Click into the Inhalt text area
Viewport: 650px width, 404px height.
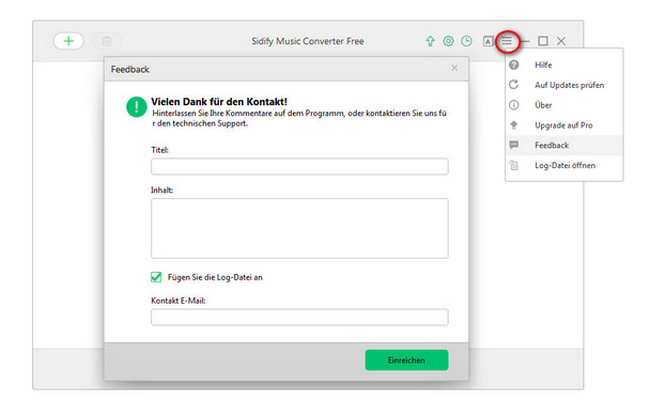299,228
